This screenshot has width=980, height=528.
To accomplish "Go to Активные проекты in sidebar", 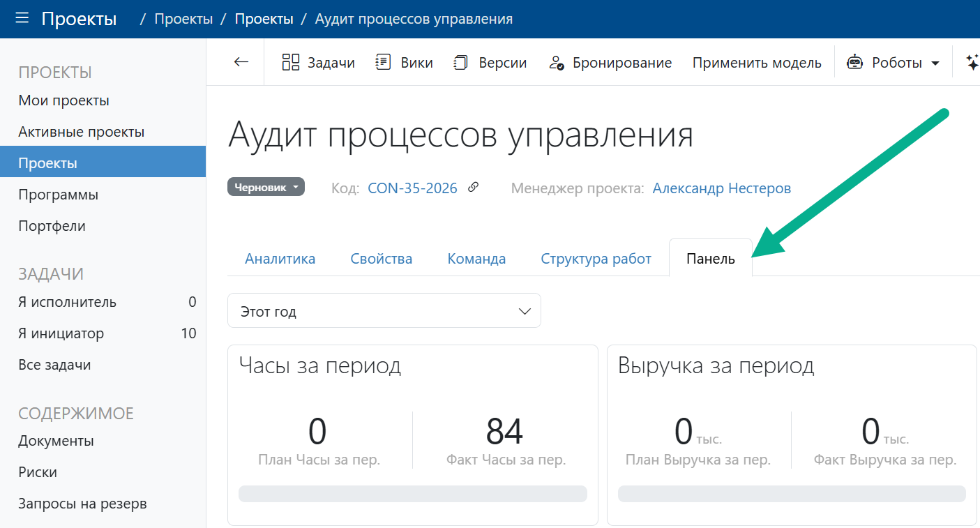I will pyautogui.click(x=103, y=132).
